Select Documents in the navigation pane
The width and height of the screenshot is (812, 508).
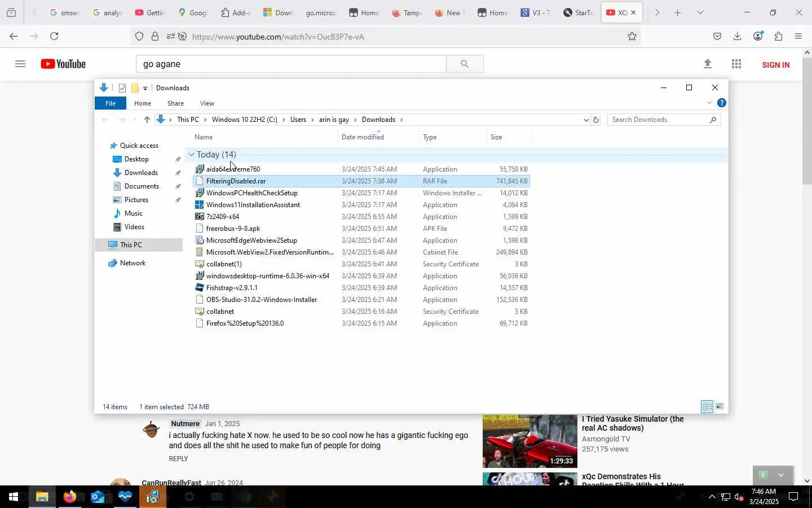pos(142,186)
